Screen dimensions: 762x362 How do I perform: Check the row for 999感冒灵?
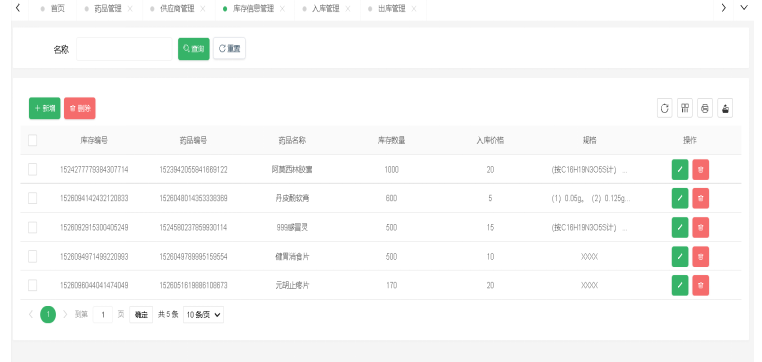pyautogui.click(x=33, y=227)
